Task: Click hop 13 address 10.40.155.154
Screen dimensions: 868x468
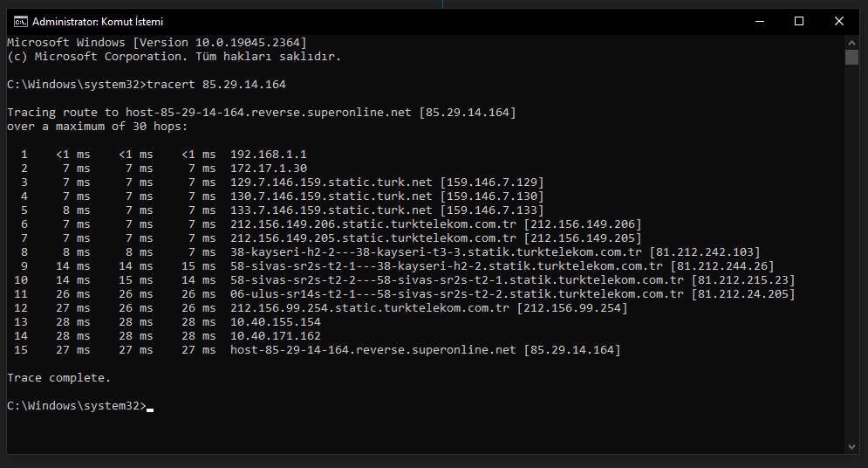Action: pyautogui.click(x=276, y=322)
